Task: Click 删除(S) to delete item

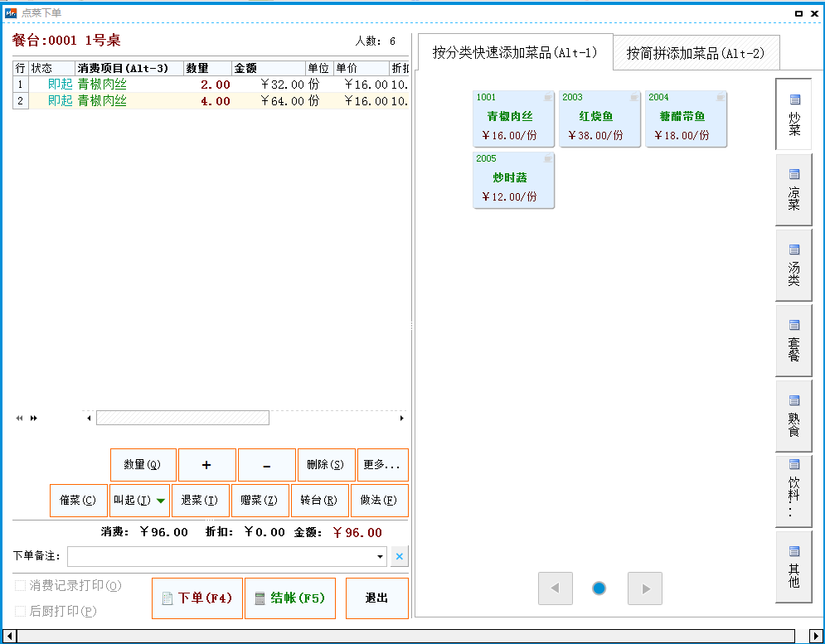Action: (326, 465)
